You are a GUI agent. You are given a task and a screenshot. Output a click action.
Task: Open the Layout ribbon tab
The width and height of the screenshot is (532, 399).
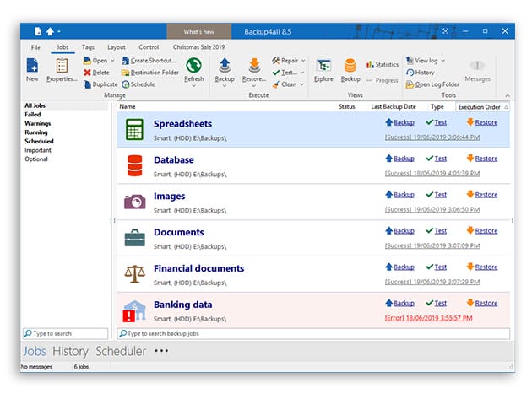point(117,47)
